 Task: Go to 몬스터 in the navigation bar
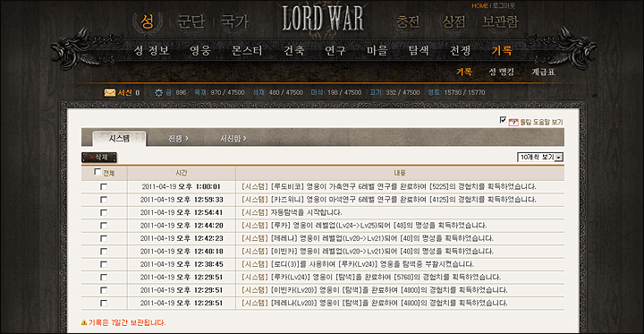click(x=247, y=51)
